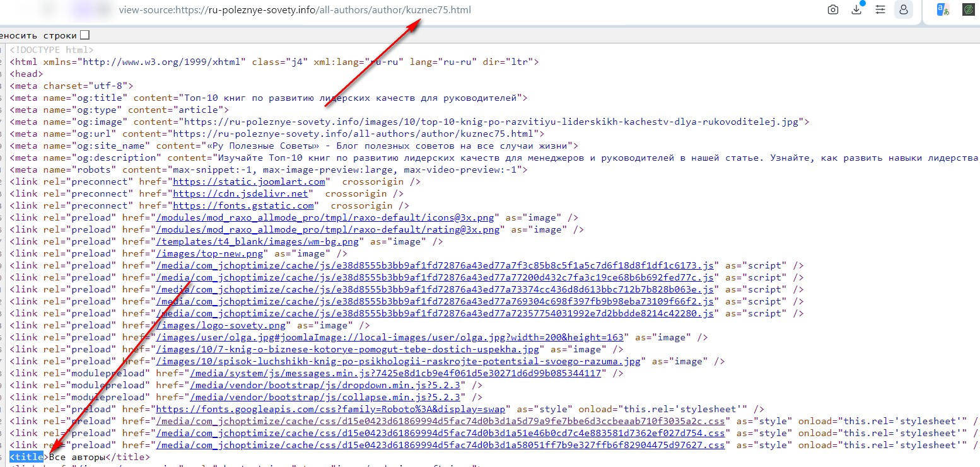Open the /images/logo-sovety.png link
This screenshot has height=467, width=980.
pyautogui.click(x=221, y=325)
